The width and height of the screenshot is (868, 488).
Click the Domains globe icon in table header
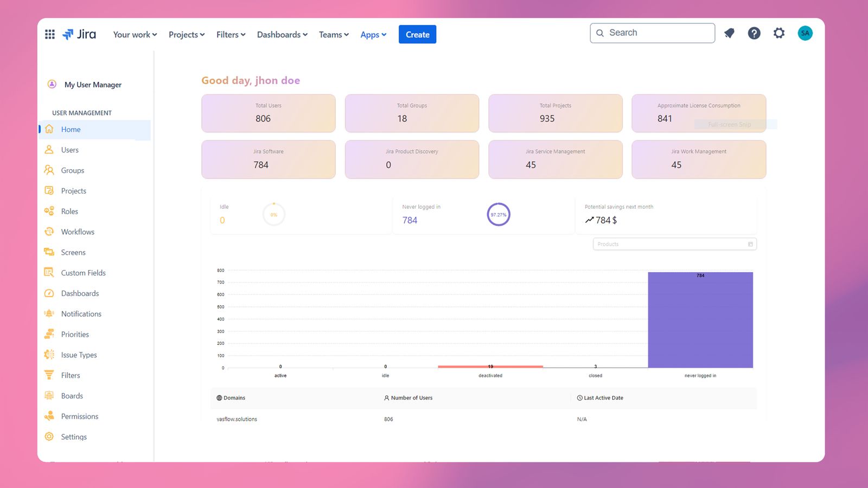tap(219, 398)
